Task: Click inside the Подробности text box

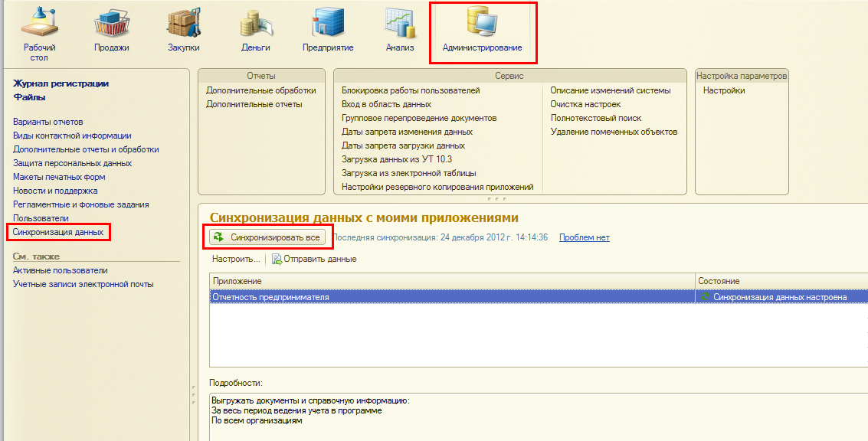Action: 539,417
